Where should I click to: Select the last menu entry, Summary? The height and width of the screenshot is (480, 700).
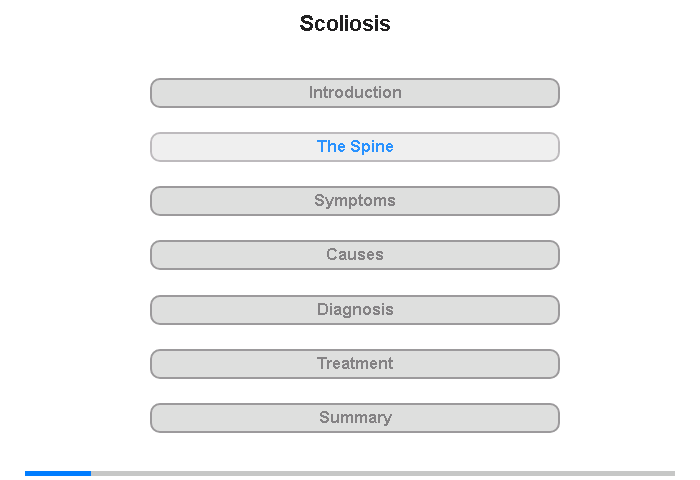pyautogui.click(x=355, y=418)
